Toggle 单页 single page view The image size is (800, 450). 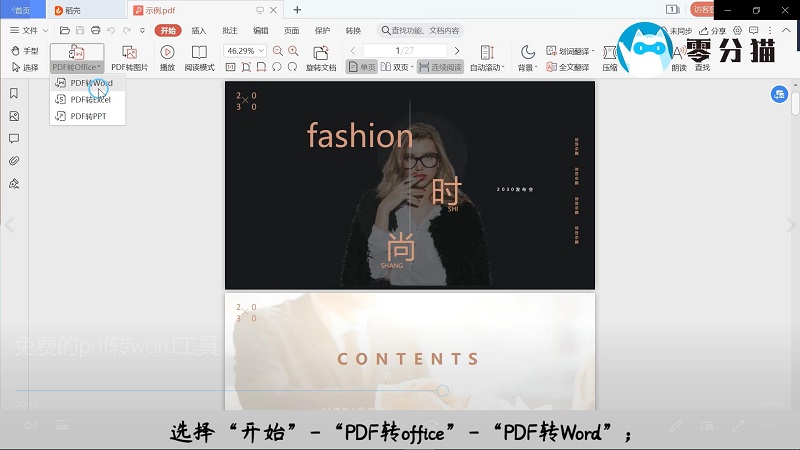[361, 67]
